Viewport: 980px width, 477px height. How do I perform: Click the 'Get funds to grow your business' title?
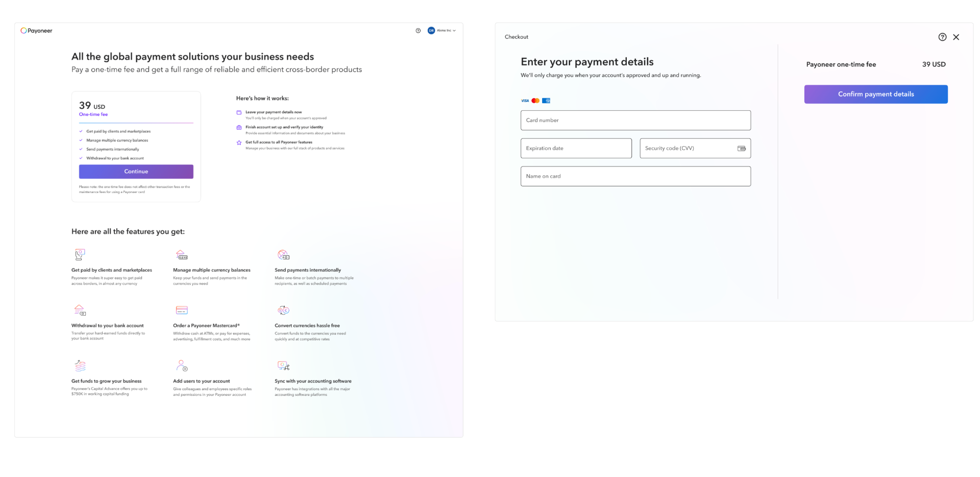107,381
